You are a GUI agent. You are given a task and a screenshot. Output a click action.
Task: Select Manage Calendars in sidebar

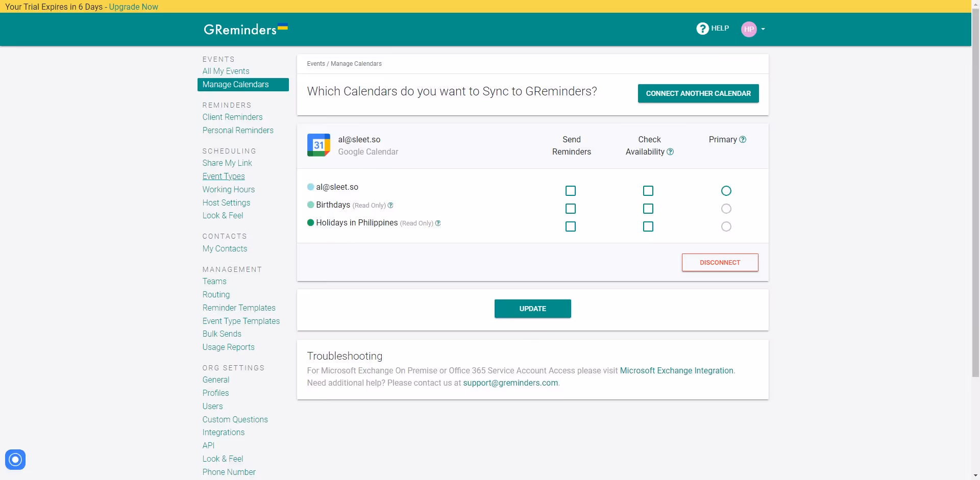(x=243, y=85)
